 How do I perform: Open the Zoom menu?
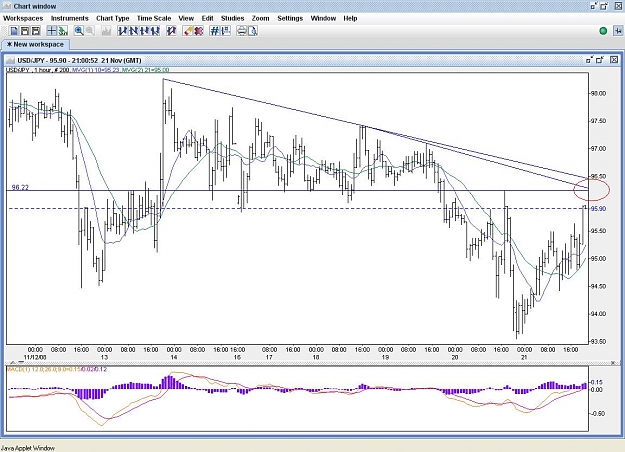[x=260, y=18]
